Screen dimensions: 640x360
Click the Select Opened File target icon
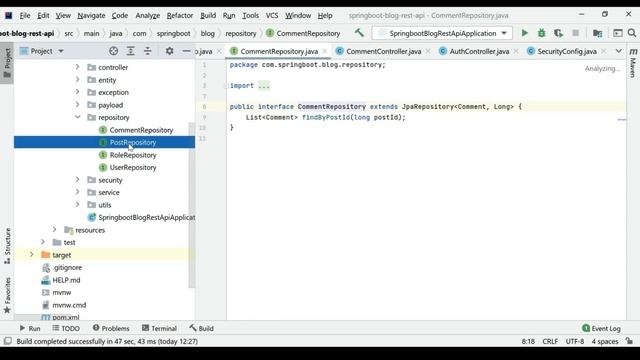tap(113, 51)
